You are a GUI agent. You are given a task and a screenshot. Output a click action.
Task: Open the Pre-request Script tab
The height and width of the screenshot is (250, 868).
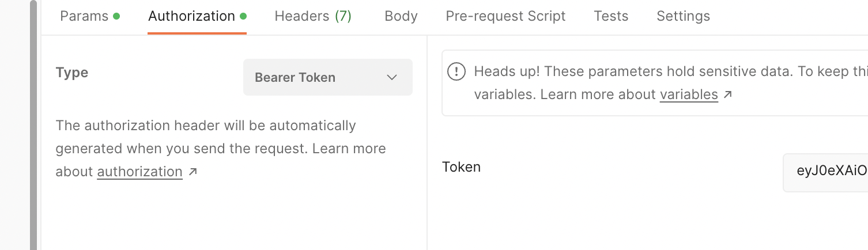click(505, 16)
